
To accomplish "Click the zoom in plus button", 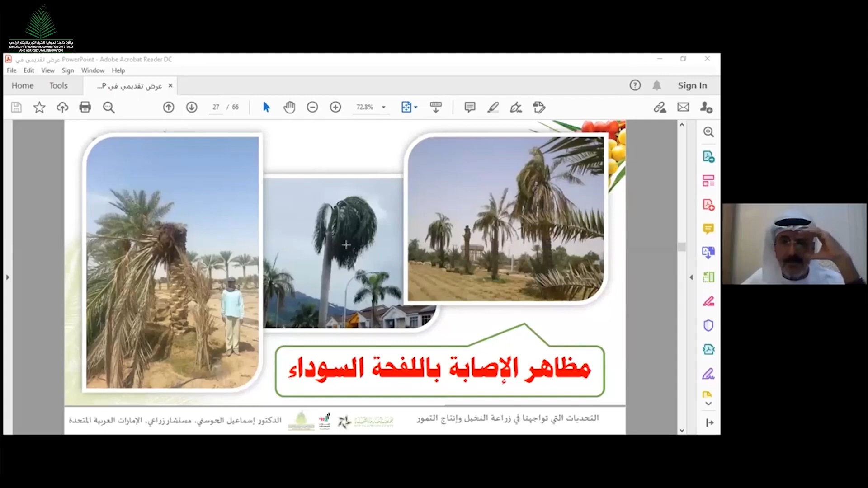I will [335, 107].
